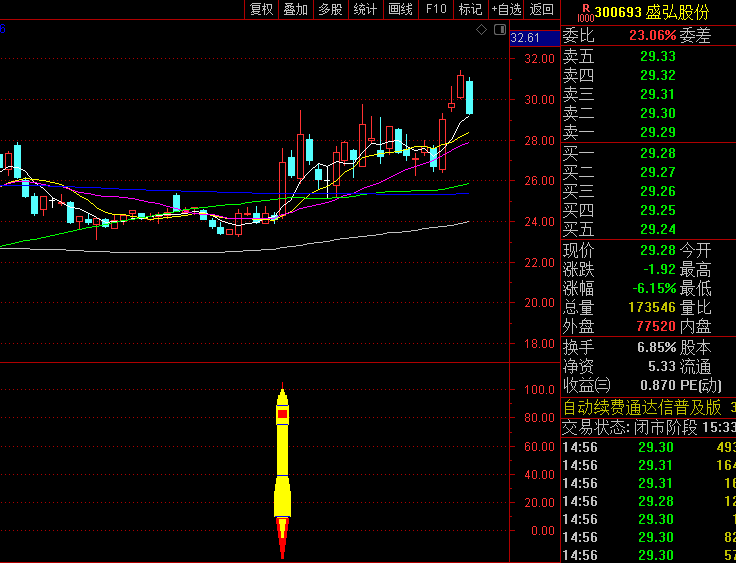Screen dimensions: 736x563
Task: Select 卖四 ask price 29.32
Action: [x=658, y=75]
